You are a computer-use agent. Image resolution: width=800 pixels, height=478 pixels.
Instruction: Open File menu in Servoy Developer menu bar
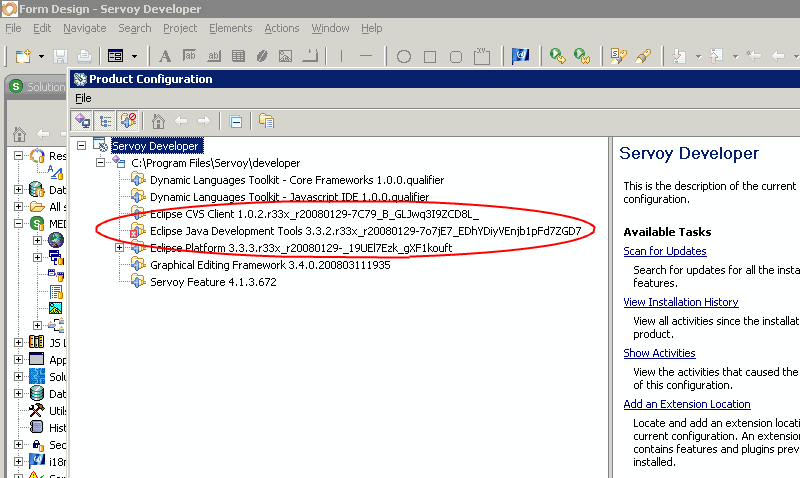click(13, 28)
